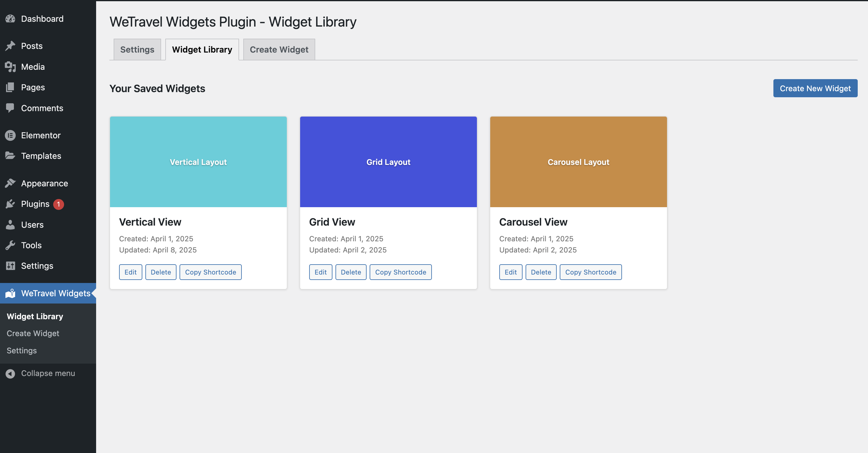Screen dimensions: 868x453
Task: Open the Tools menu entry
Action: click(x=48, y=245)
